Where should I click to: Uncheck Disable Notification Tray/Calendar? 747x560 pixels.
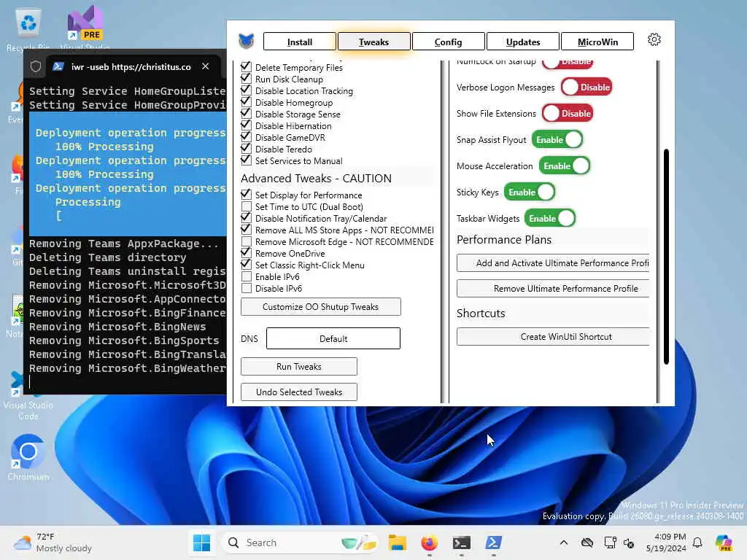tap(246, 217)
